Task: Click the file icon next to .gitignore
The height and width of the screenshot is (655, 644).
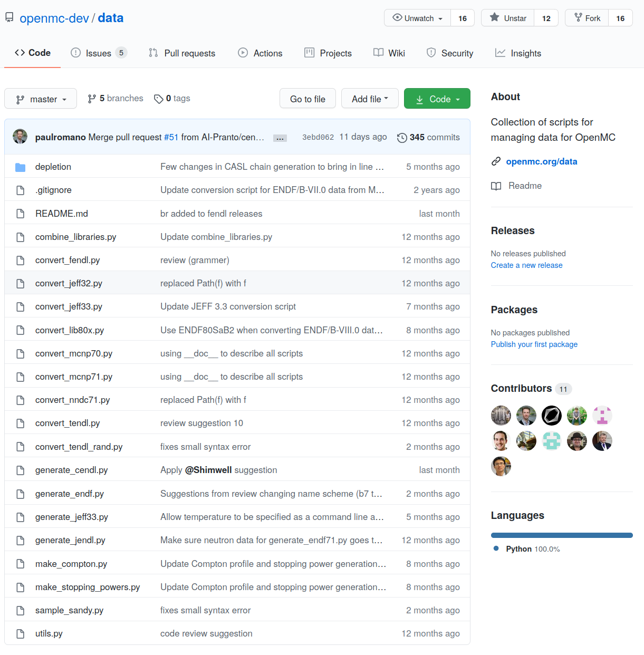Action: click(20, 190)
